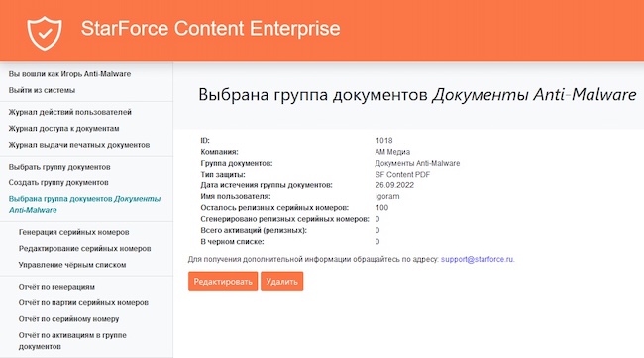Viewport: 644px width, 358px height.
Task: Click the Удалить button
Action: coord(281,281)
